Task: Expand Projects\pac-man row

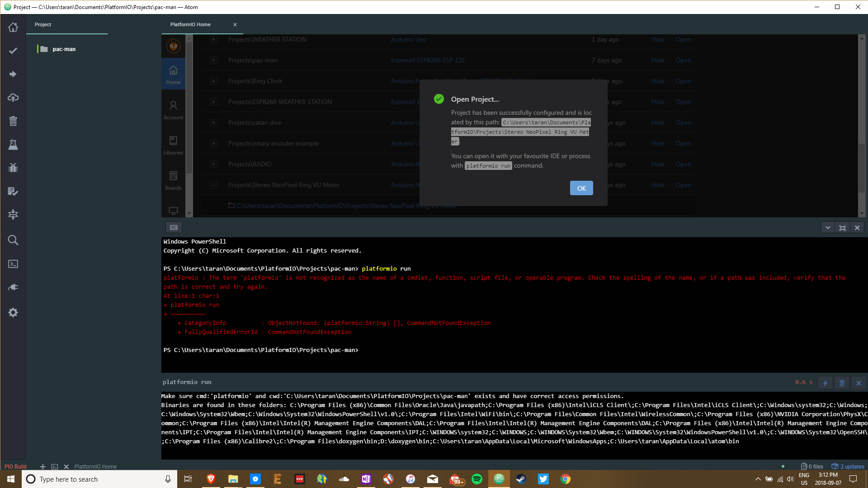Action: click(x=213, y=61)
